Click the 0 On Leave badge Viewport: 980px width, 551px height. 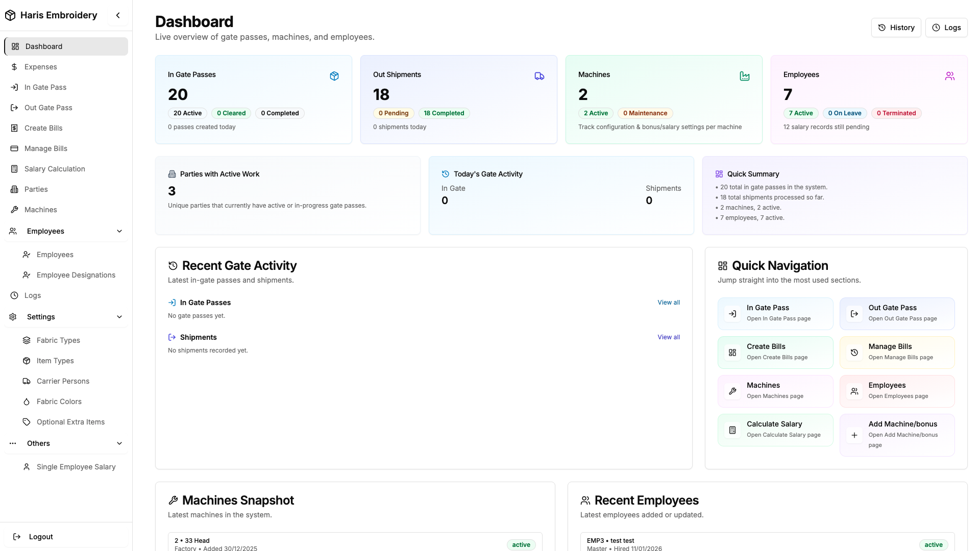pos(844,113)
